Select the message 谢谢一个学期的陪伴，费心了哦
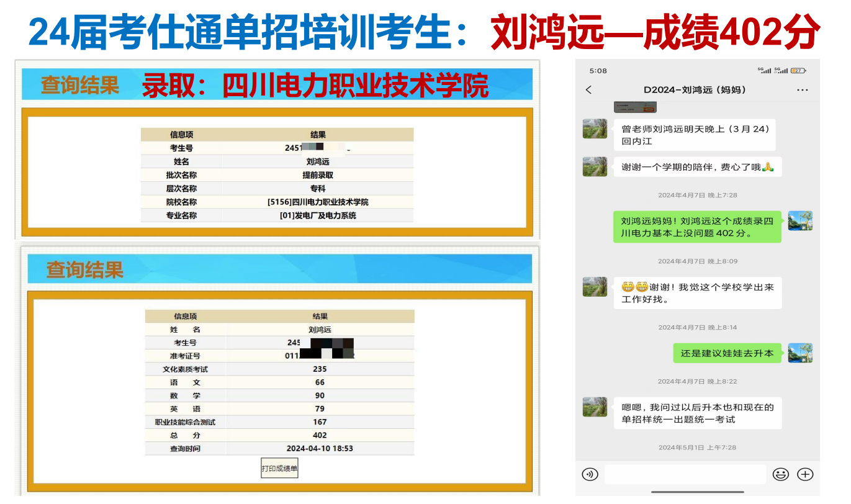 click(698, 166)
